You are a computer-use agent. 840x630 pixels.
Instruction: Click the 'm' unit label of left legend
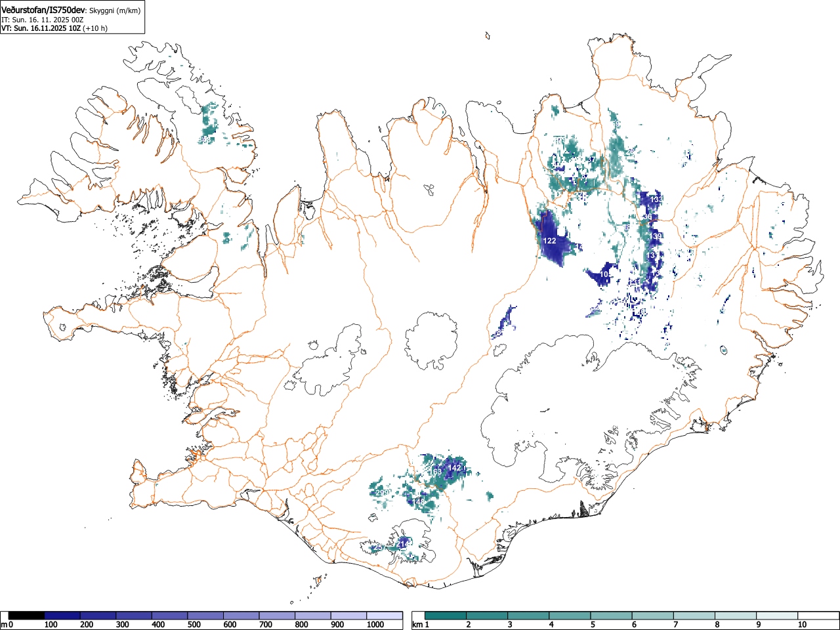[4, 624]
